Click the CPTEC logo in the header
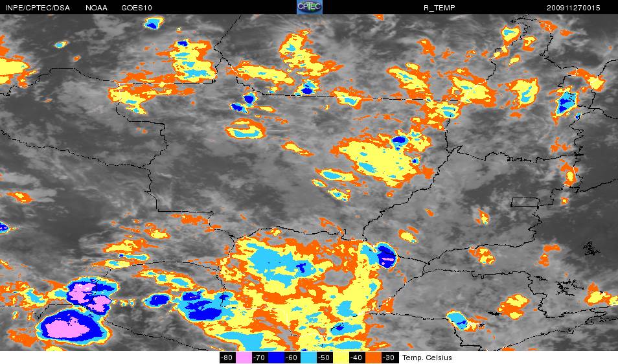The height and width of the screenshot is (364, 618). [x=310, y=7]
